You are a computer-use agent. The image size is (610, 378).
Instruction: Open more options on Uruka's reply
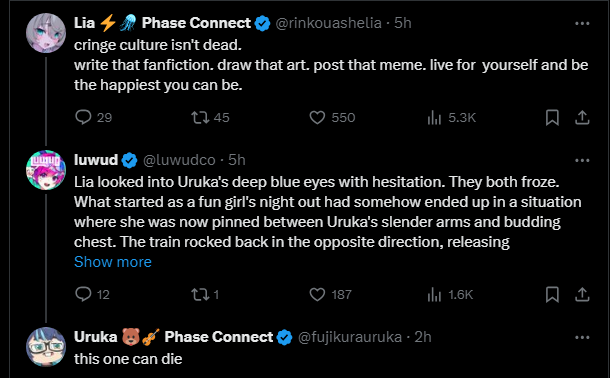click(582, 337)
